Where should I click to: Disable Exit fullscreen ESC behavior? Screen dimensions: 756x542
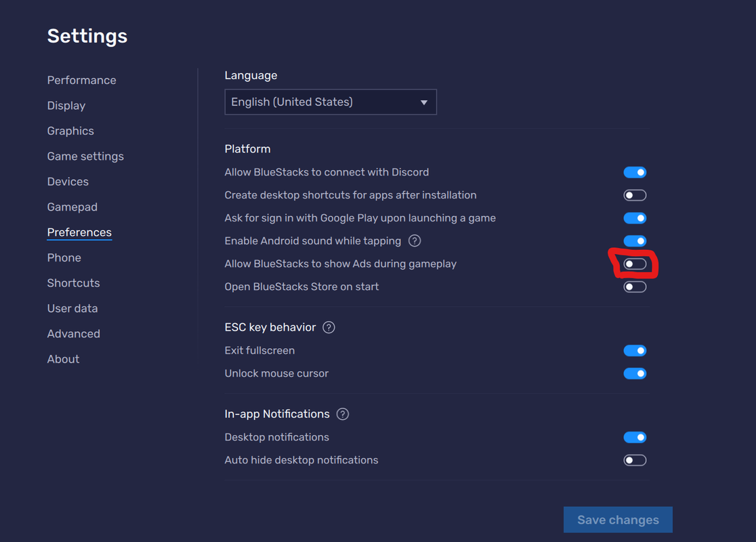tap(635, 350)
